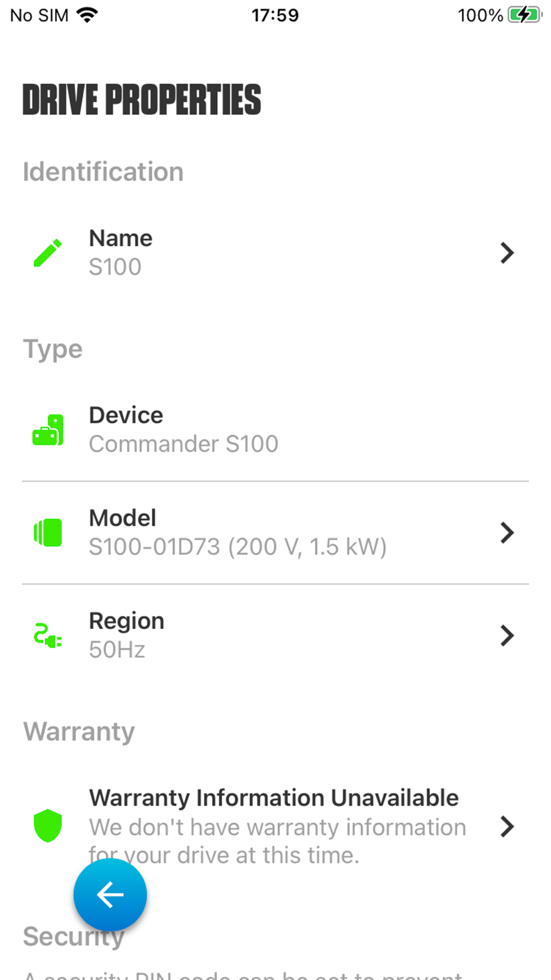Tap Warranty Information Unavailable title
The image size is (551, 980).
(x=274, y=798)
